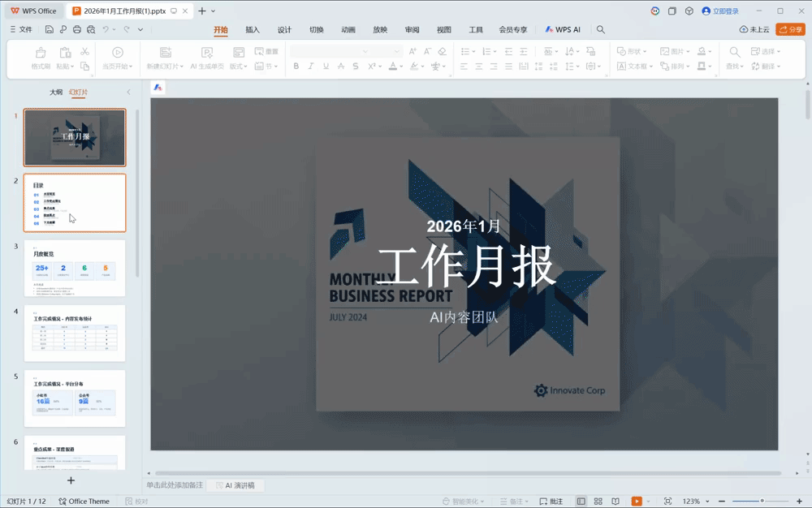Click the WPS AI floating icon above slide
812x508 pixels.
coord(158,88)
